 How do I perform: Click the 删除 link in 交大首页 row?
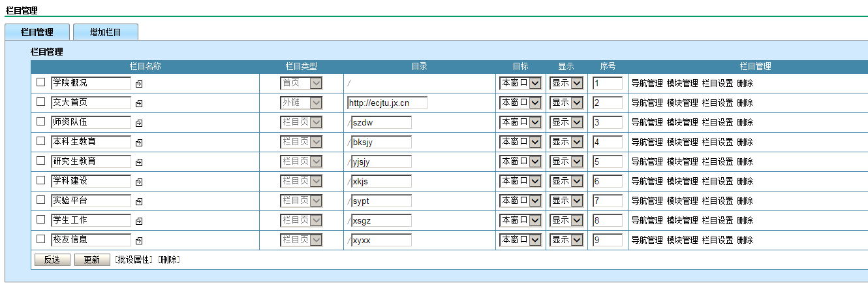[x=745, y=103]
